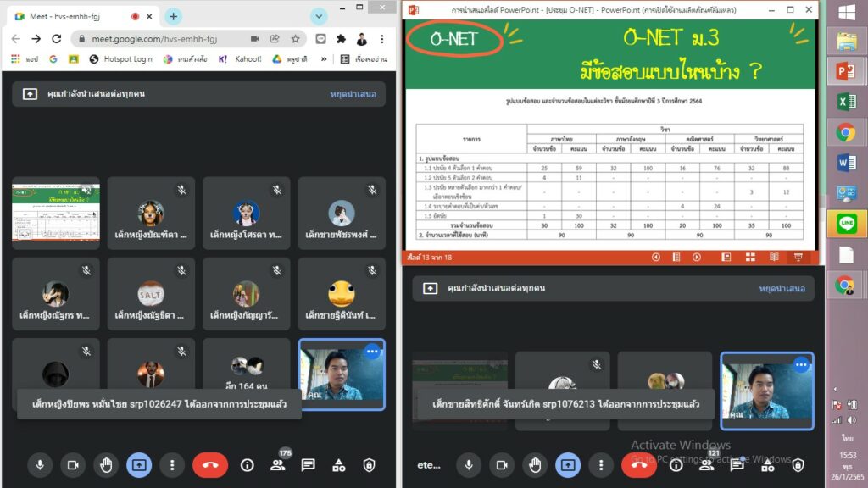Toggle the camera in left Meet window
This screenshot has height=488, width=868.
click(72, 464)
